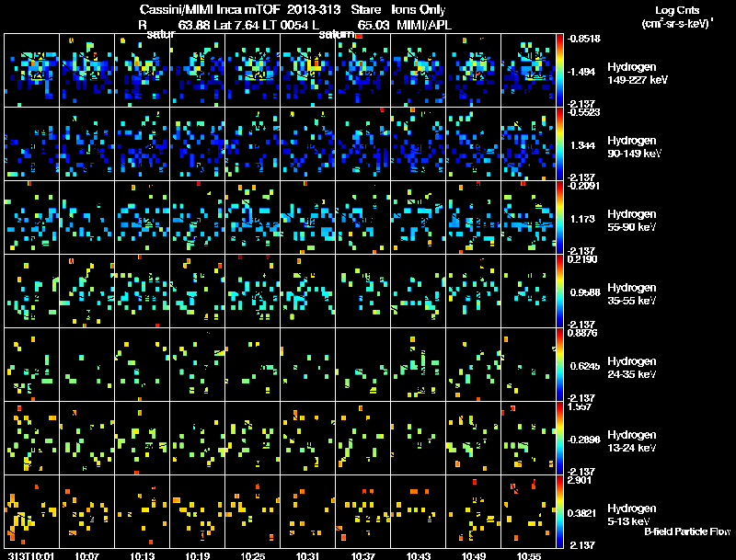Click the Hydrogen 13-24 keV row label
The height and width of the screenshot is (560, 736).
click(x=631, y=440)
